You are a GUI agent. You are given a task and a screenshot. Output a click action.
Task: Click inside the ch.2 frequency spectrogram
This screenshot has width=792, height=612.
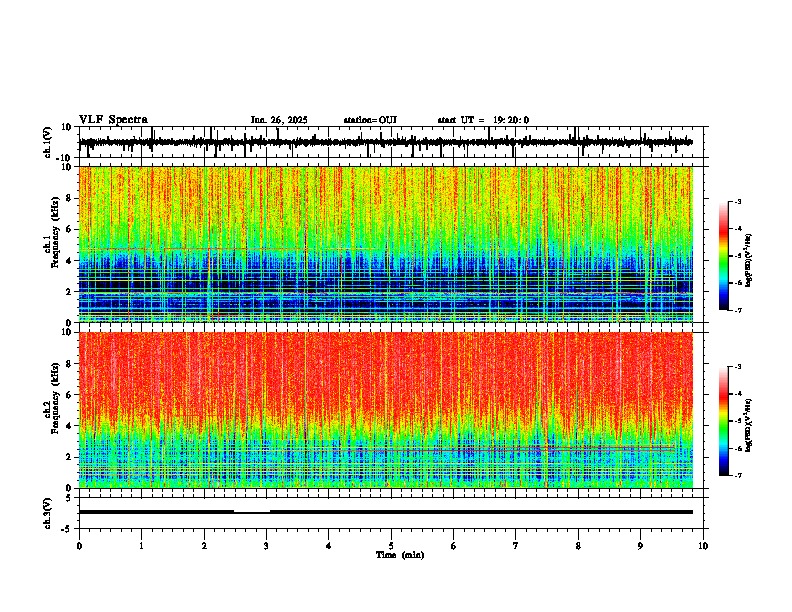pyautogui.click(x=386, y=410)
